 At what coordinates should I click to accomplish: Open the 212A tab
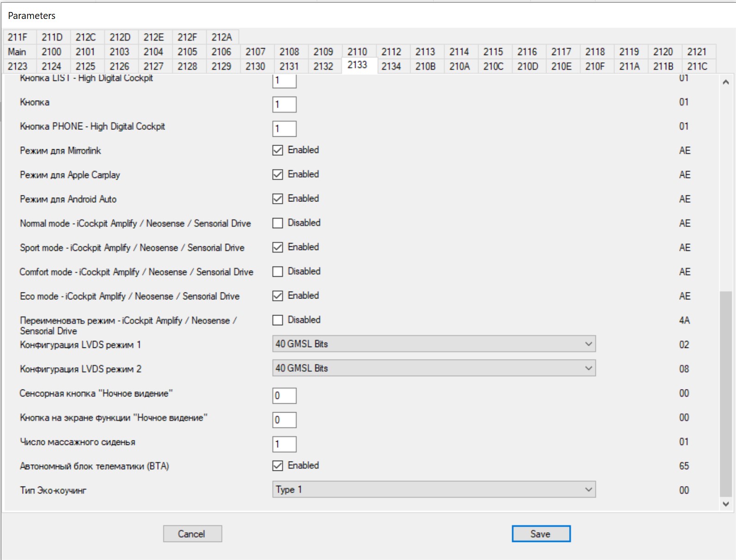221,37
